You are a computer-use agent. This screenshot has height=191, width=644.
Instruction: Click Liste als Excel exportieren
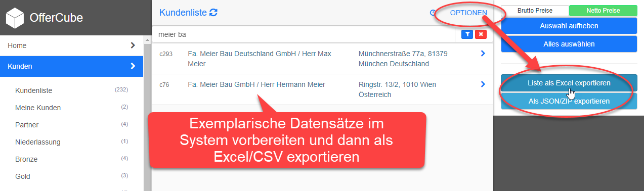[x=569, y=83]
